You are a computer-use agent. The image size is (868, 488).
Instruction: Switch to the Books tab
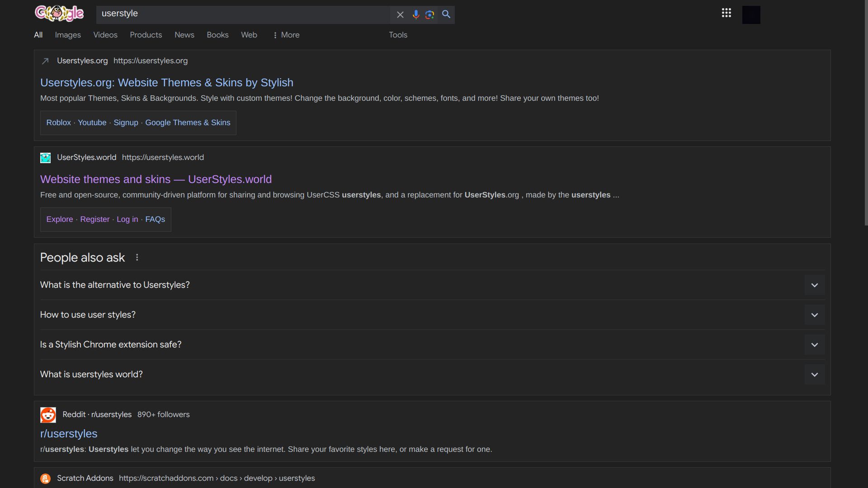coord(217,35)
